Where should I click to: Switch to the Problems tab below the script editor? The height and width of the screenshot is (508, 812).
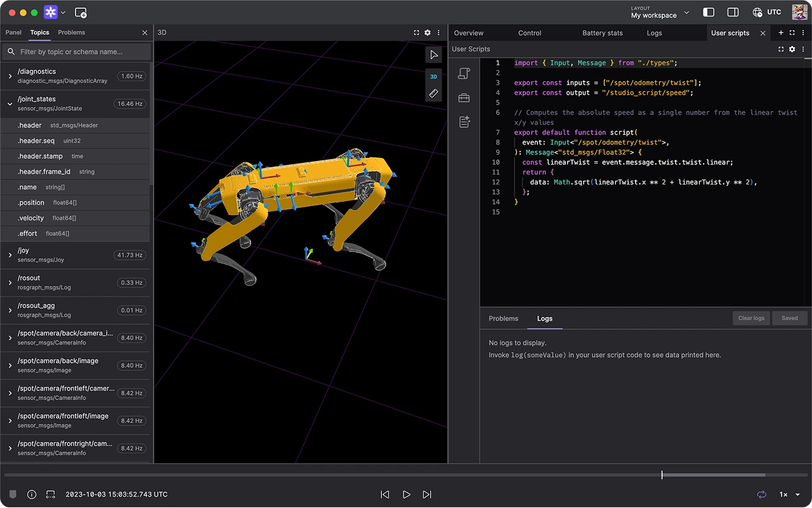503,318
